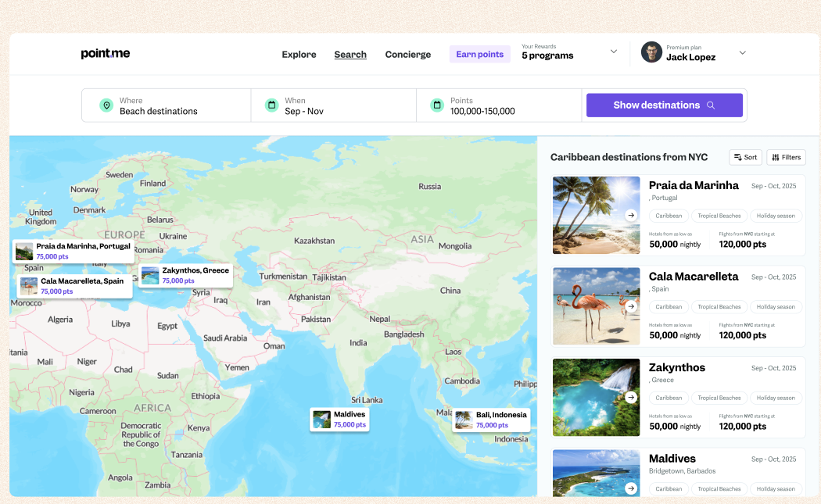This screenshot has height=504, width=821.
Task: Select Bali, Indonesia map marker
Action: [491, 420]
